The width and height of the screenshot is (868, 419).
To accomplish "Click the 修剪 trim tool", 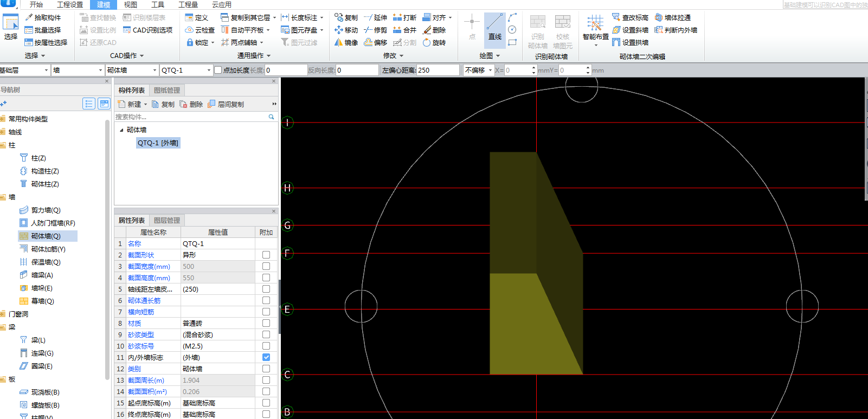I will (375, 30).
